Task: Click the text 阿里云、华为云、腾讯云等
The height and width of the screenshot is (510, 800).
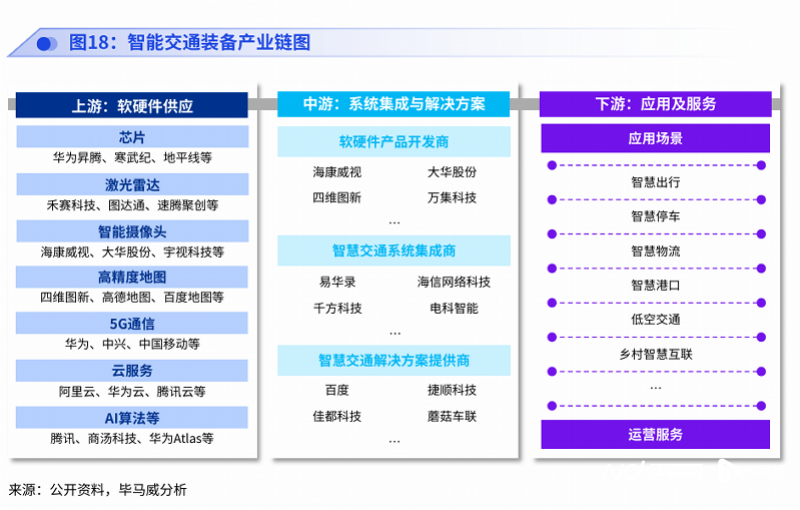Action: [x=132, y=392]
